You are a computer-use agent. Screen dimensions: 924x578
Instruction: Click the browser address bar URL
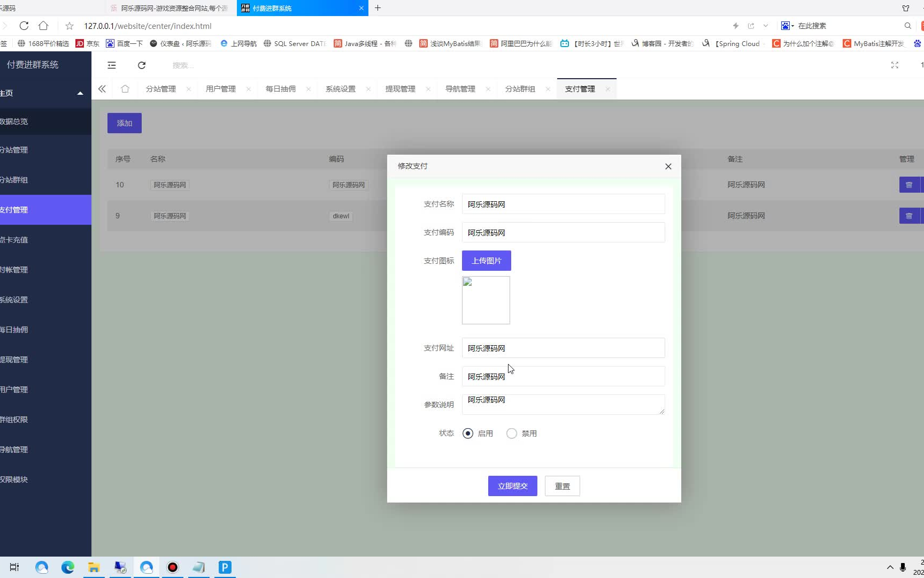pos(148,26)
